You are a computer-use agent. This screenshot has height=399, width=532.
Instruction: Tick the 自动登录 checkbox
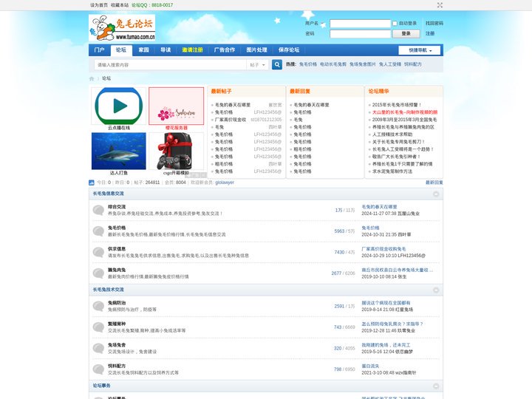(x=395, y=24)
